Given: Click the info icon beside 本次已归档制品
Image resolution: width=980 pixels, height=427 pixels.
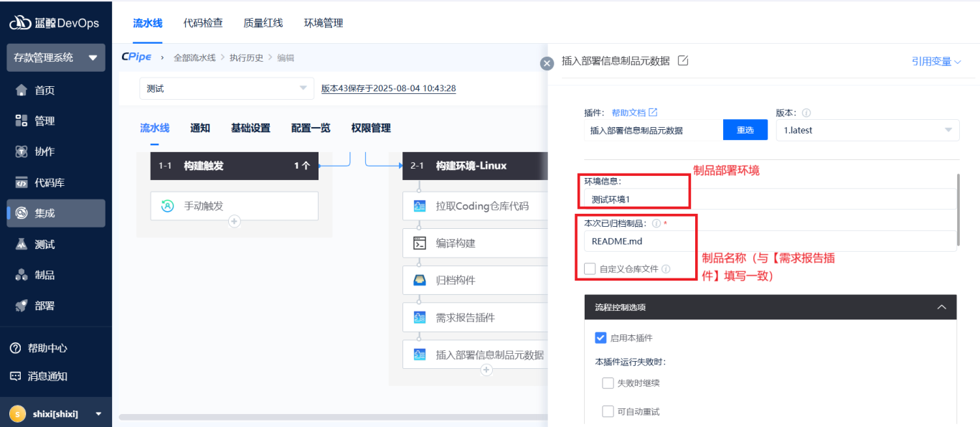Looking at the screenshot, I should click(x=656, y=223).
